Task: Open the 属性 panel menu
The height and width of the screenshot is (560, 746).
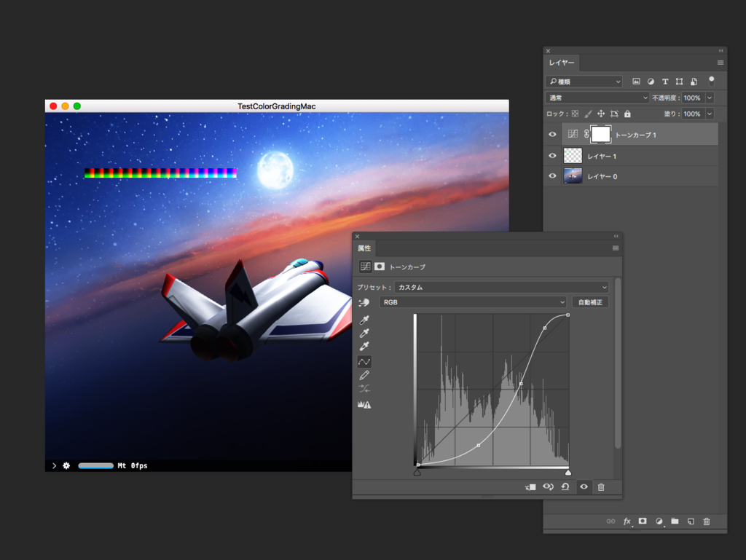Action: pyautogui.click(x=615, y=248)
